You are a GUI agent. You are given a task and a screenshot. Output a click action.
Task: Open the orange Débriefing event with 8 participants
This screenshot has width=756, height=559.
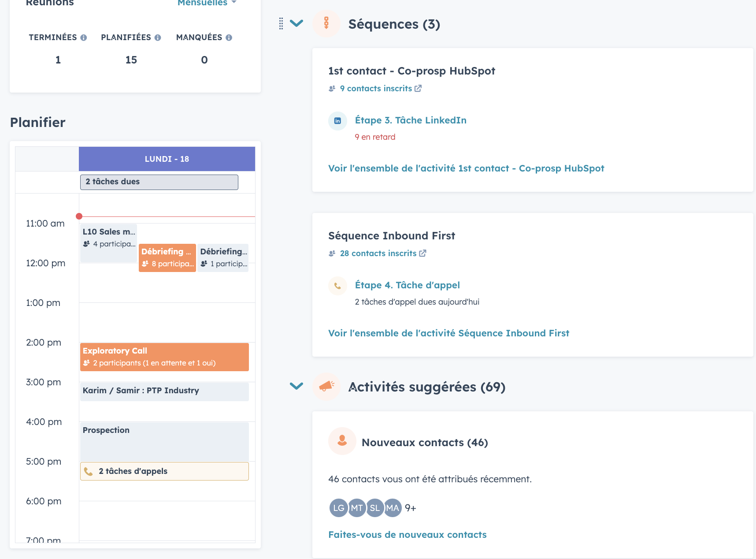click(x=167, y=258)
